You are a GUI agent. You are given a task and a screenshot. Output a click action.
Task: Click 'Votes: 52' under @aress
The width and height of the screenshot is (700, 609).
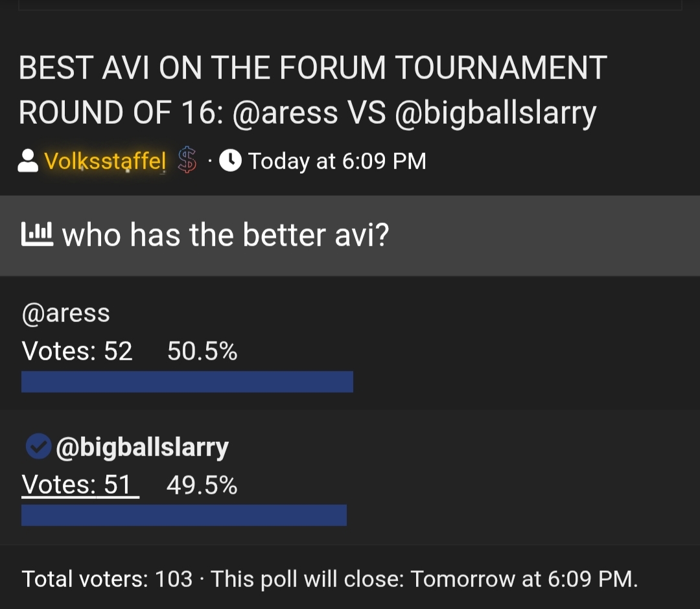click(x=77, y=351)
